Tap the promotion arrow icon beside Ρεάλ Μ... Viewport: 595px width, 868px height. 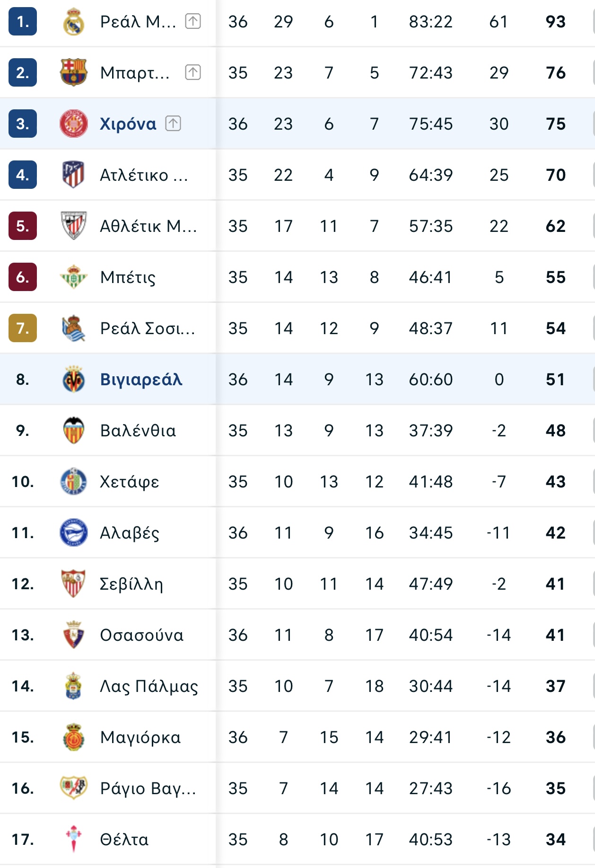193,21
